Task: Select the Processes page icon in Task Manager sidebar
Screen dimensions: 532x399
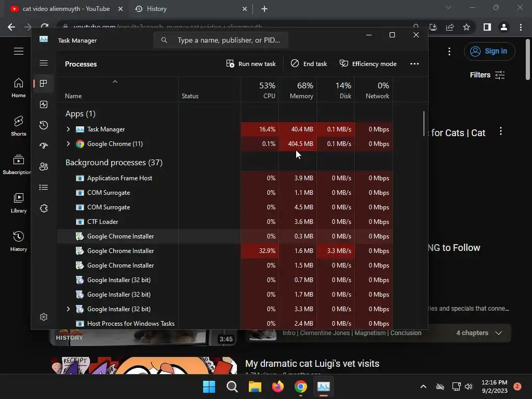Action: tap(44, 84)
